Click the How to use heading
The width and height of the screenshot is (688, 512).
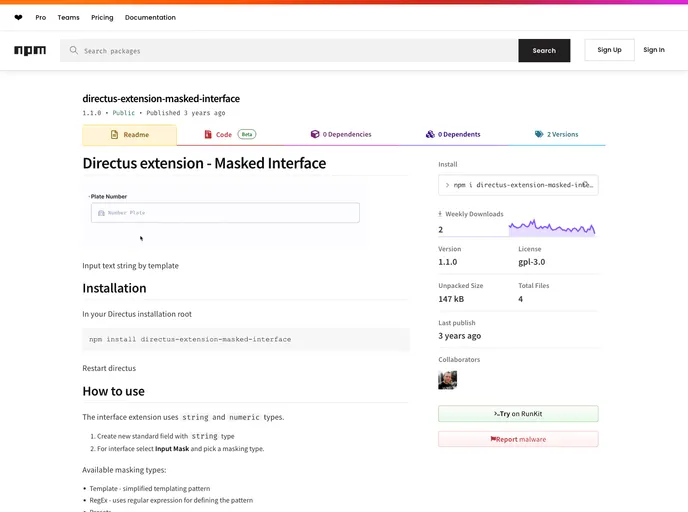[113, 391]
